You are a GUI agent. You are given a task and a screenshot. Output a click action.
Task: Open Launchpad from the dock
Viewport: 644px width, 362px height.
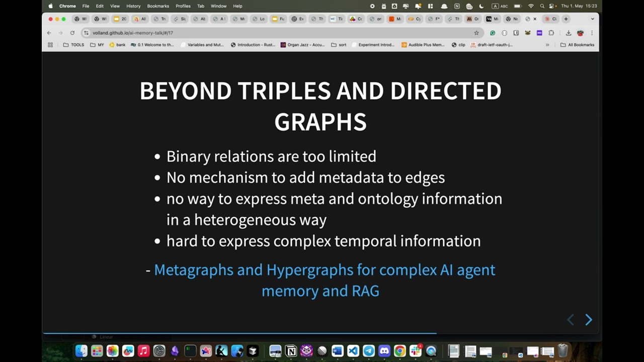pyautogui.click(x=97, y=350)
